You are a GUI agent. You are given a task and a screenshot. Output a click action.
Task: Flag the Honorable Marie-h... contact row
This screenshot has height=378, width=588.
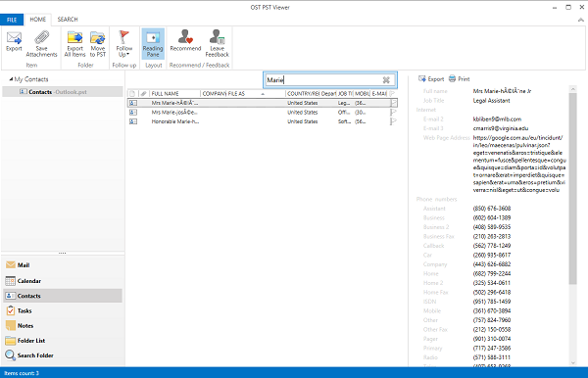click(393, 121)
